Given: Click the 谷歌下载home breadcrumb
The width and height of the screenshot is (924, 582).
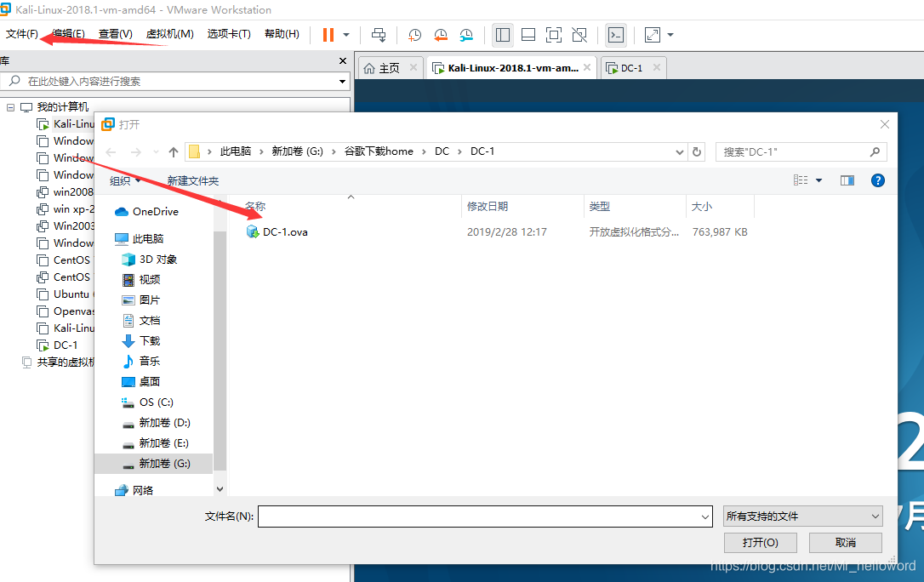Looking at the screenshot, I should coord(379,151).
